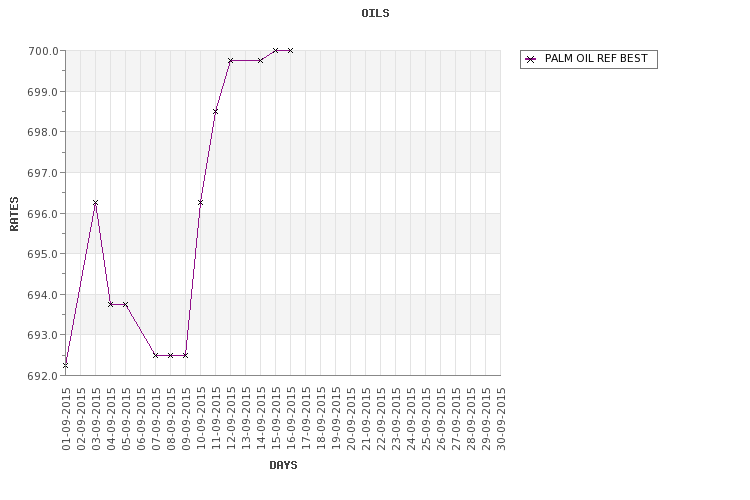Click the data marker on 14-09-2015

260,61
